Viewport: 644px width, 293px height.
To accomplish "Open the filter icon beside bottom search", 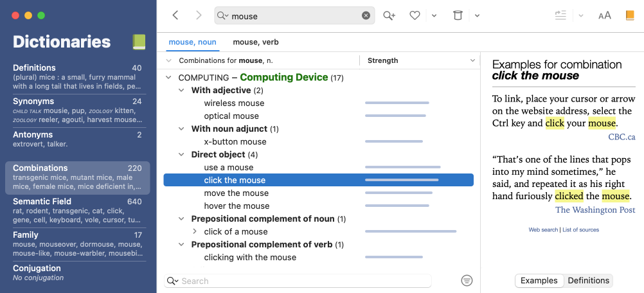I will point(467,280).
